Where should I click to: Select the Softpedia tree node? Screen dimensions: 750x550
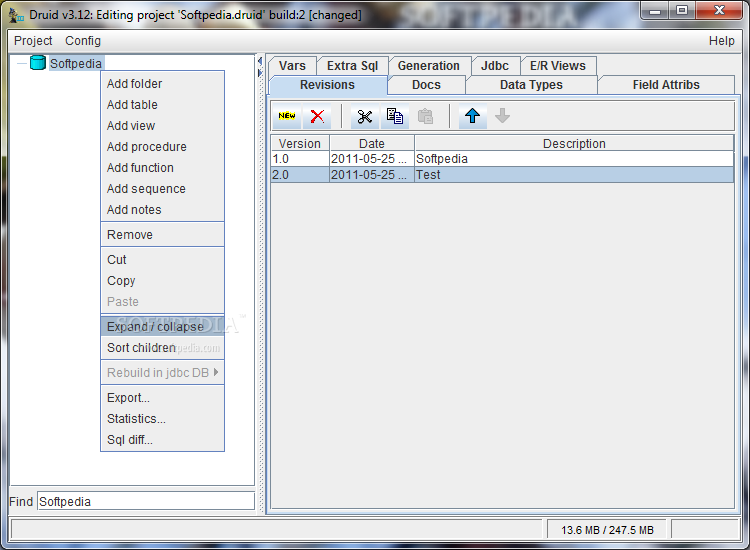click(x=76, y=63)
